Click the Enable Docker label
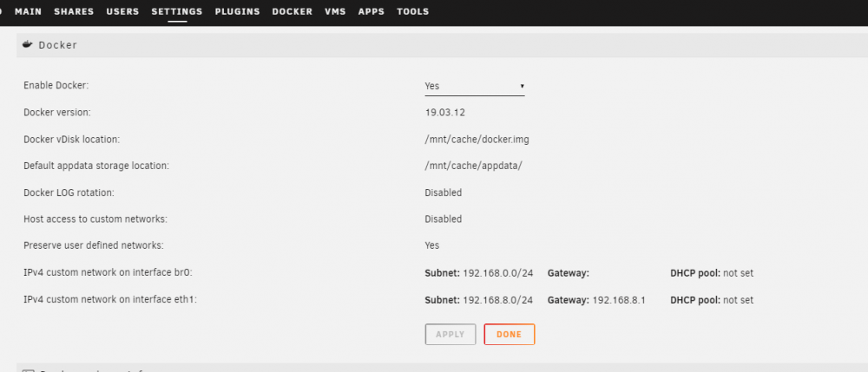868x372 pixels. (56, 86)
